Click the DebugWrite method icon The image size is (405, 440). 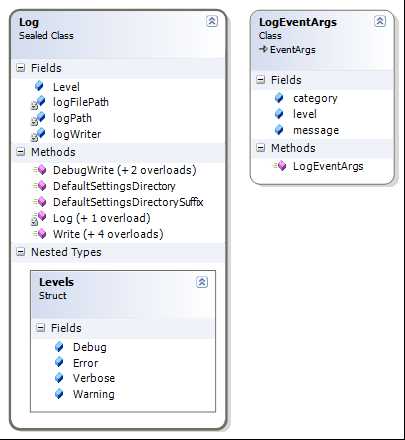(40, 170)
